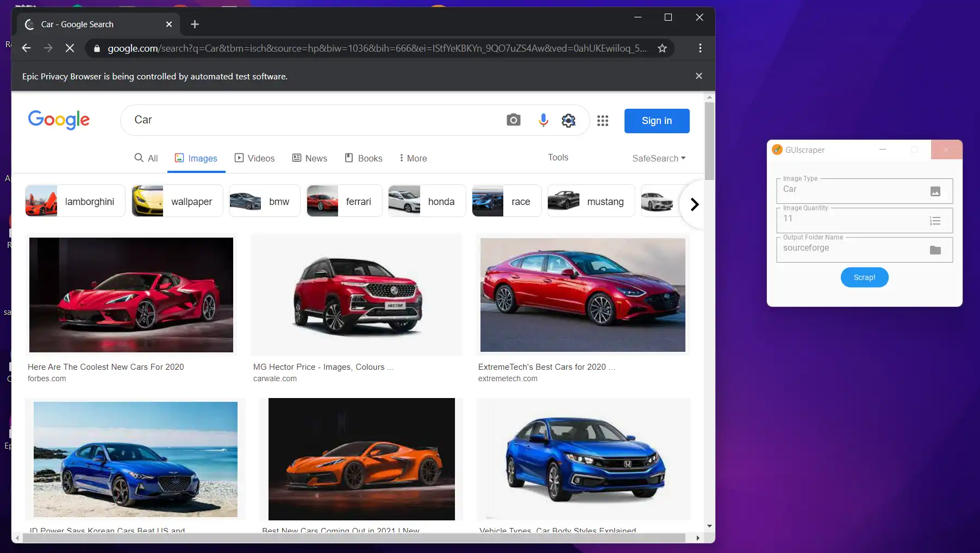Select the Images tab
Screen dimensions: 980x553
pos(196,158)
